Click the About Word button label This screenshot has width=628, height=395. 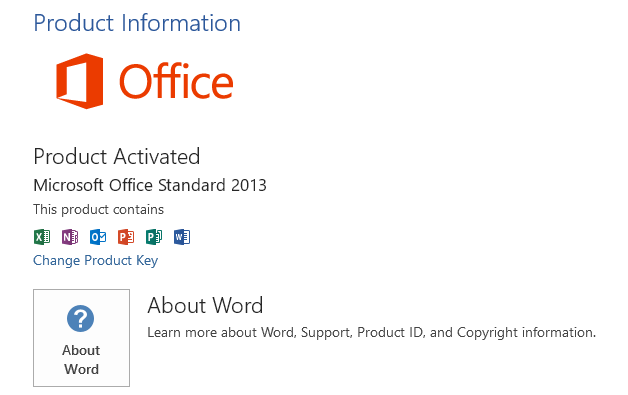81,359
